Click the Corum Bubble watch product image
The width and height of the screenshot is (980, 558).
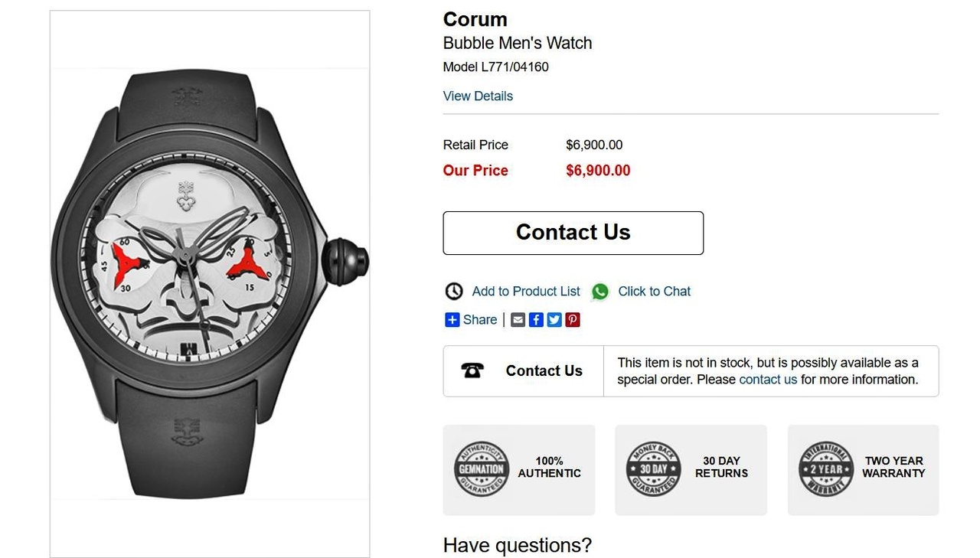click(x=209, y=283)
